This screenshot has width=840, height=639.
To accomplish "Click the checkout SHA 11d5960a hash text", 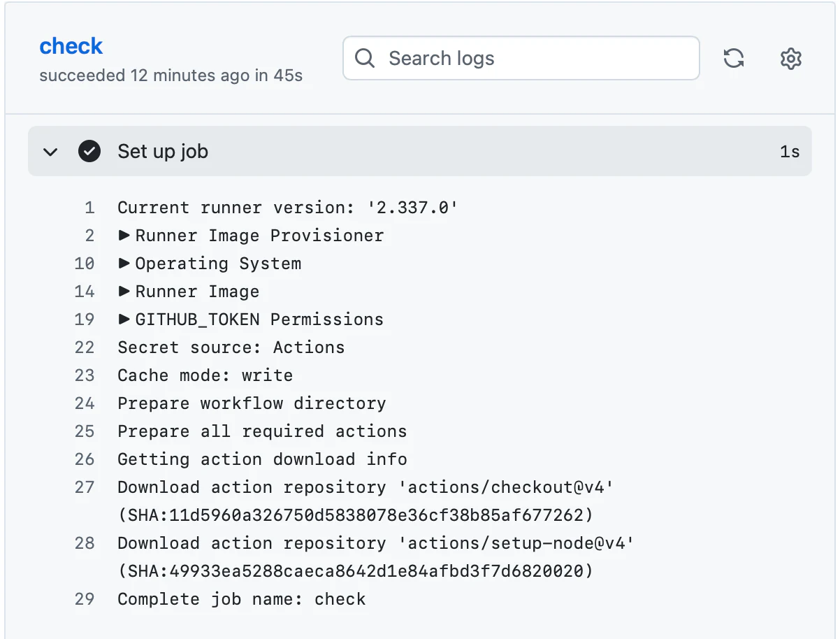I will pyautogui.click(x=355, y=515).
